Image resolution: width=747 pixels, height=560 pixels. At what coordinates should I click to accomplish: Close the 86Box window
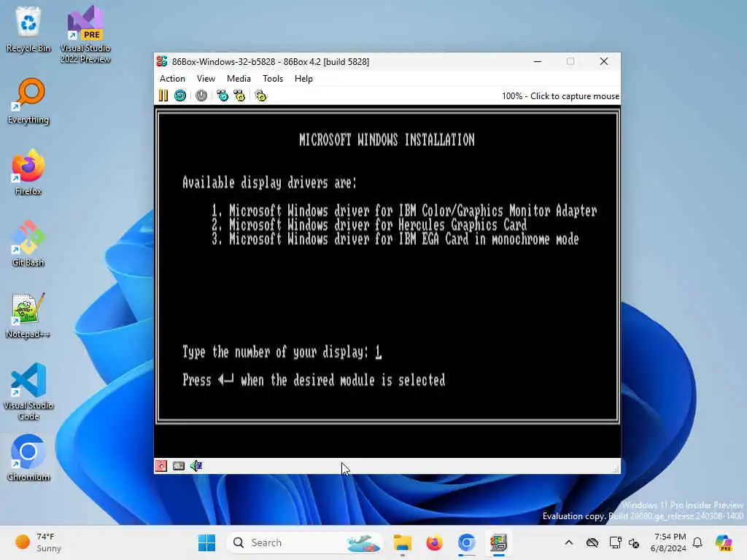[x=603, y=61]
